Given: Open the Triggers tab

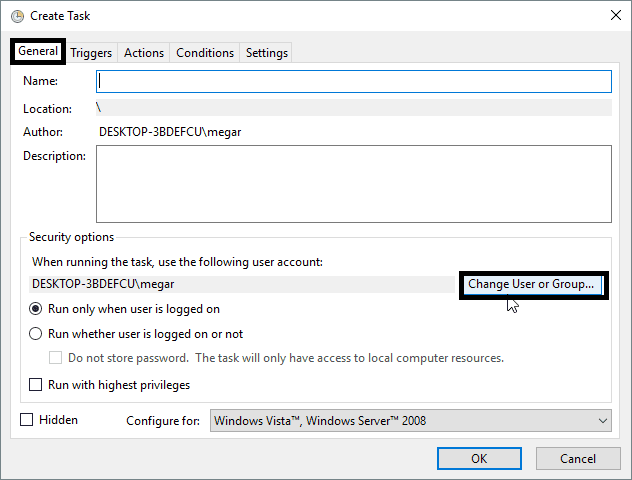Looking at the screenshot, I should coord(91,53).
